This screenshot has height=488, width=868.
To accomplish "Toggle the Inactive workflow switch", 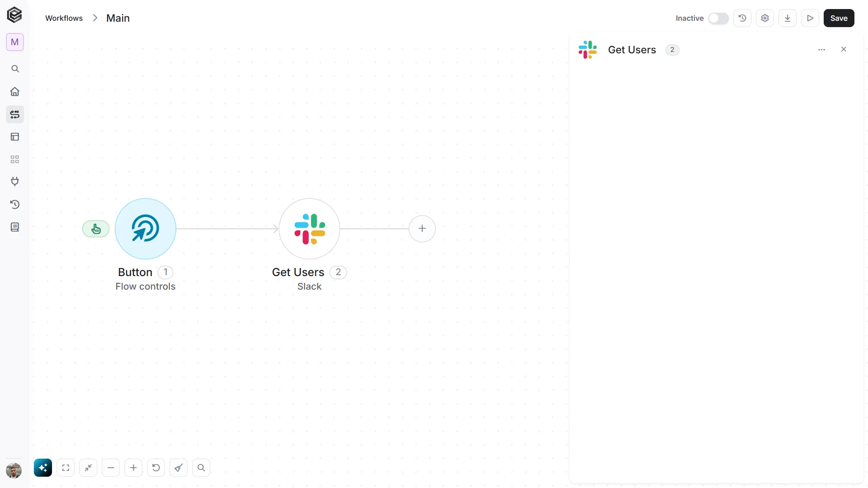I will pyautogui.click(x=718, y=18).
